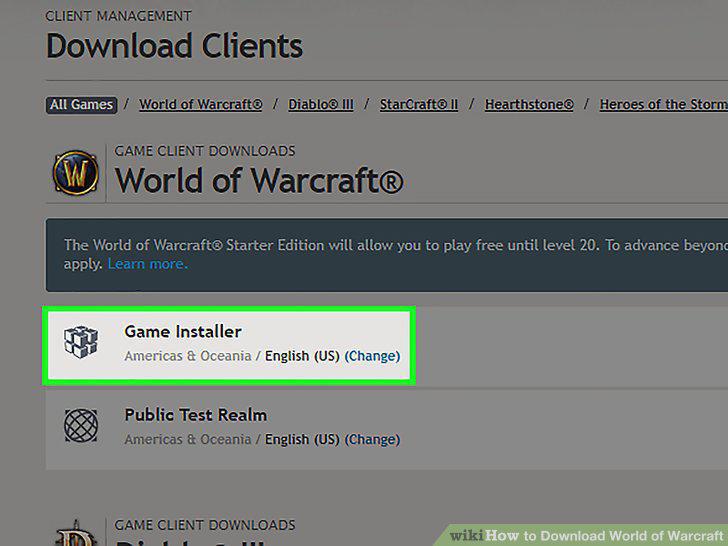Click Change for Public Test Realm region
This screenshot has width=728, height=546.
[372, 440]
